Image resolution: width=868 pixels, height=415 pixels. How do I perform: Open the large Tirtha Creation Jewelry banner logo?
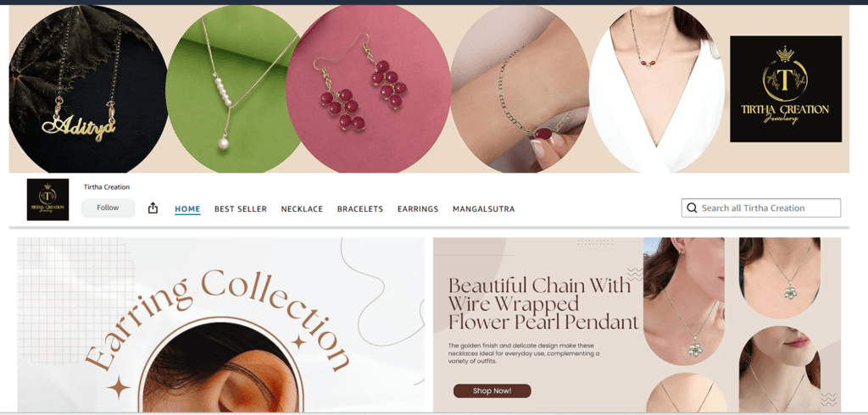(x=786, y=89)
